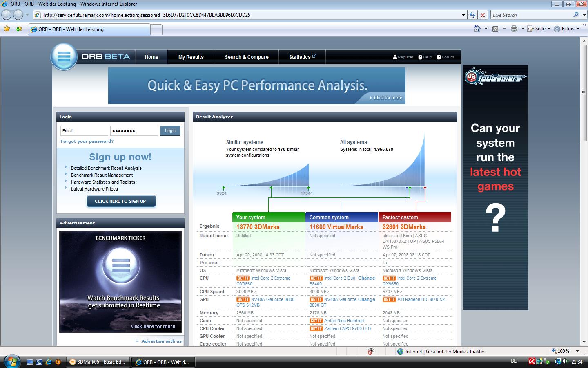588x368 pixels.
Task: Click the IE Forward arrow button
Action: (18, 15)
